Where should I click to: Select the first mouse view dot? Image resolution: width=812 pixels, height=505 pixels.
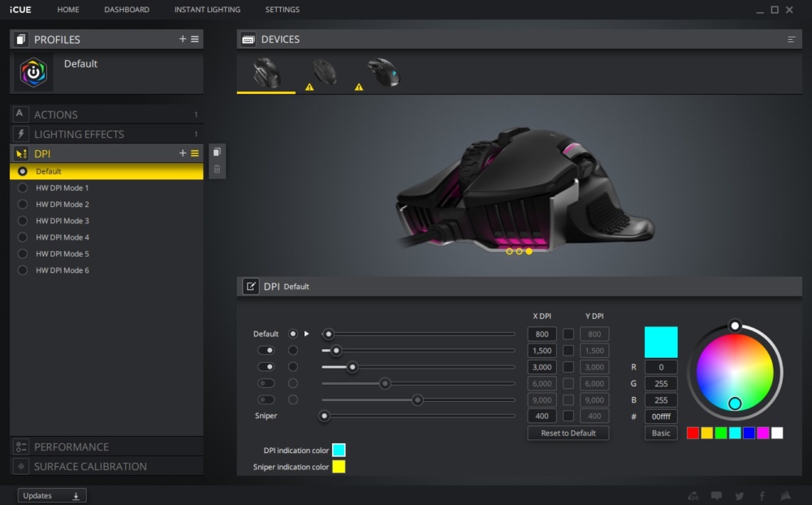510,251
